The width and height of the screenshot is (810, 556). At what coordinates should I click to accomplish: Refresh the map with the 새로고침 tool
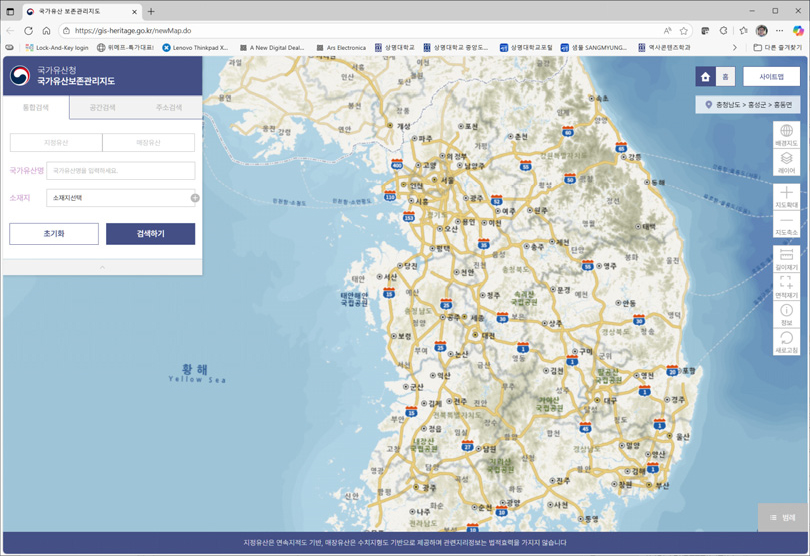[786, 342]
